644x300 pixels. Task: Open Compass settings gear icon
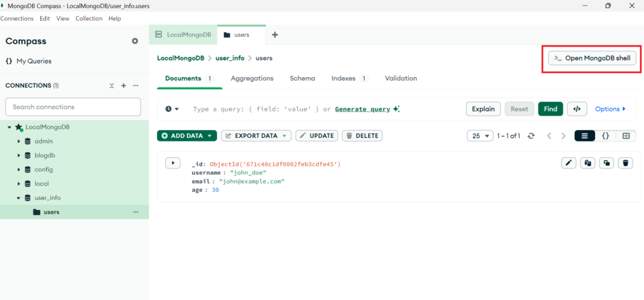(x=135, y=41)
